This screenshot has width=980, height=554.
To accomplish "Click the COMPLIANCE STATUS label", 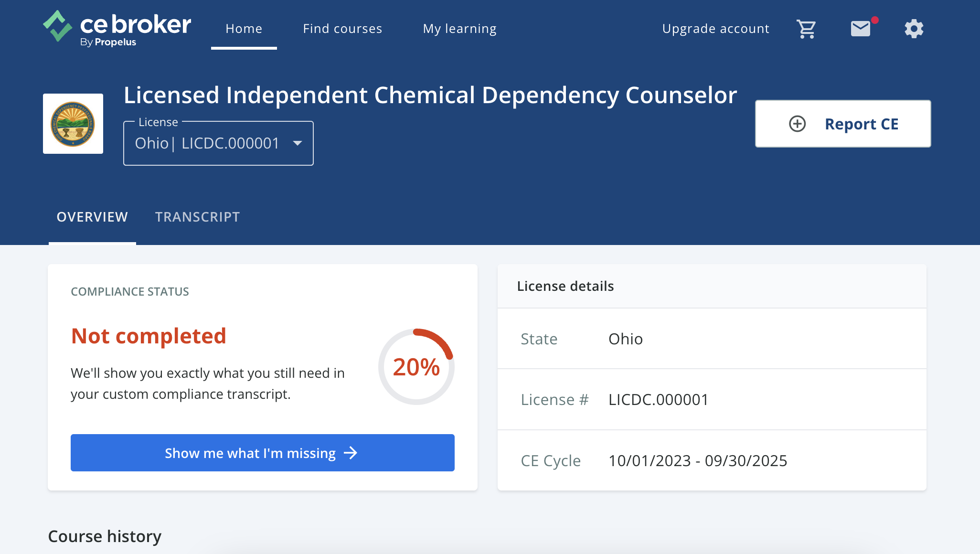I will [x=130, y=292].
